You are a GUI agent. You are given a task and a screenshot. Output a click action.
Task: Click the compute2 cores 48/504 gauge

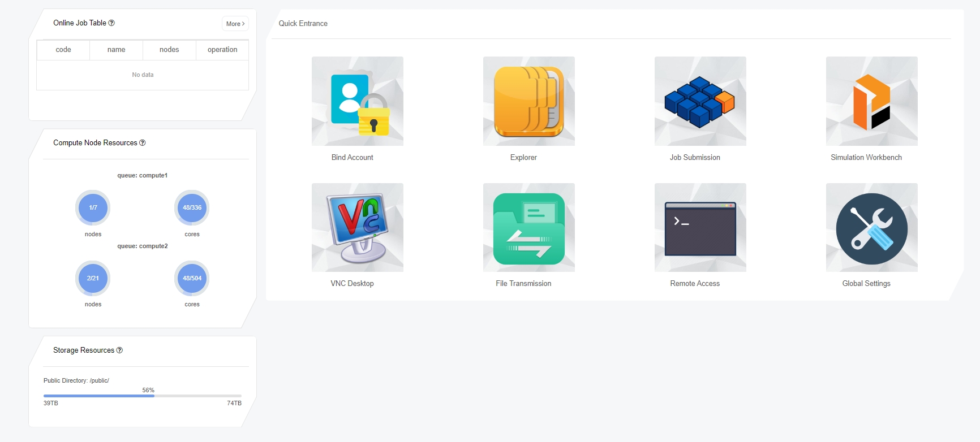pos(192,278)
